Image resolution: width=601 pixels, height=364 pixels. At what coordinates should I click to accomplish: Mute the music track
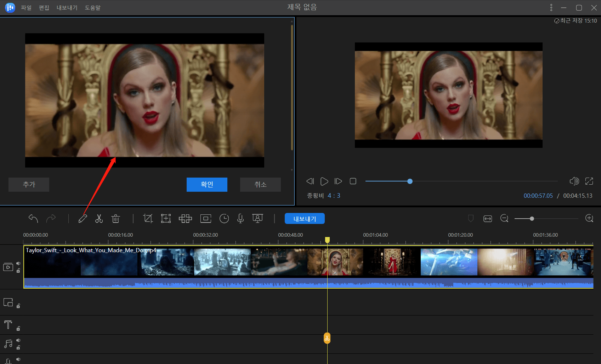tap(18, 340)
